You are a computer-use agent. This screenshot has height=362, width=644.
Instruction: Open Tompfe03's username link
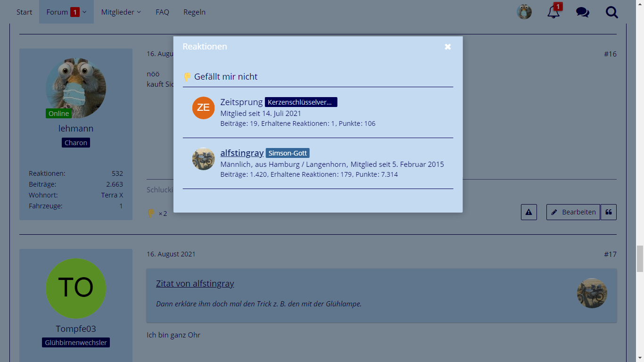76,329
